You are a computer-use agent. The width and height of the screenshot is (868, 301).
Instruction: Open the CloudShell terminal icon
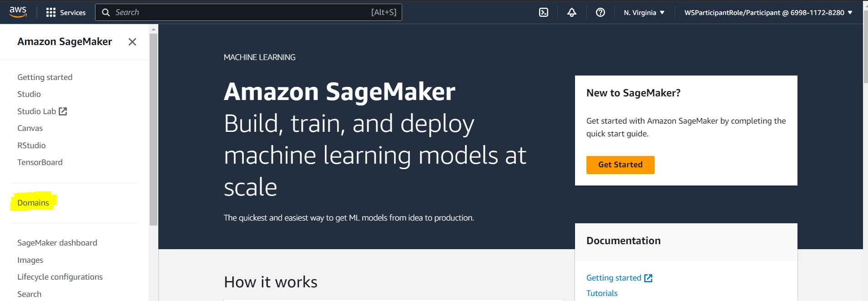pyautogui.click(x=544, y=13)
